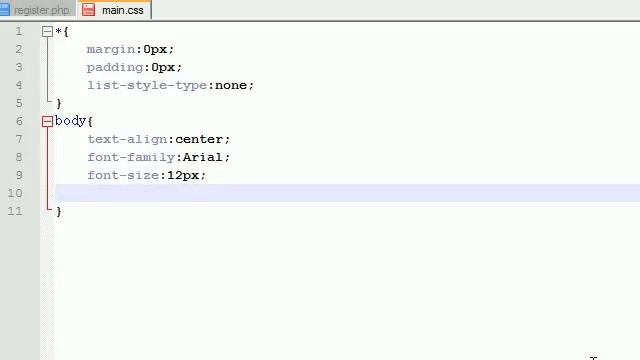Image resolution: width=640 pixels, height=360 pixels.
Task: Click the closing brace on line 5
Action: coord(59,104)
